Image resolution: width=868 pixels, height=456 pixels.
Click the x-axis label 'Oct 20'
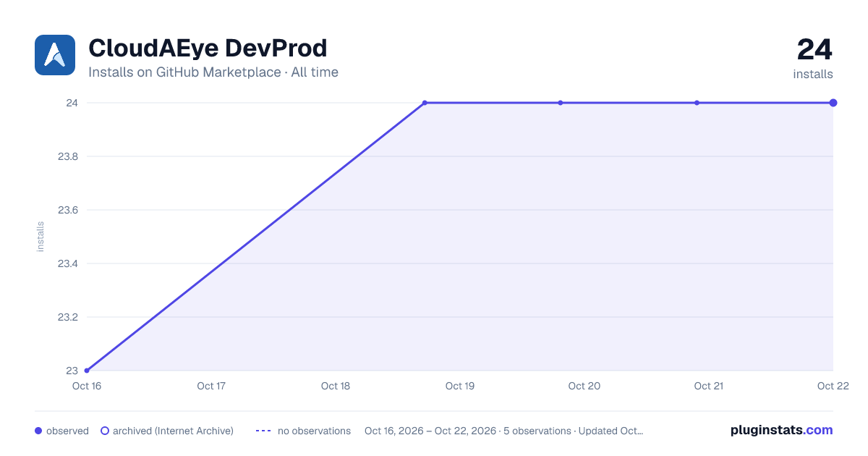click(x=584, y=386)
